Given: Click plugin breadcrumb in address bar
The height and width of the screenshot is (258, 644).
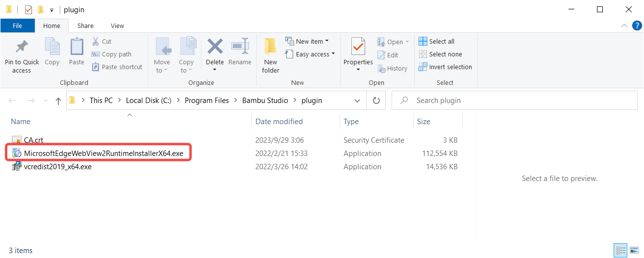Looking at the screenshot, I should coord(312,101).
